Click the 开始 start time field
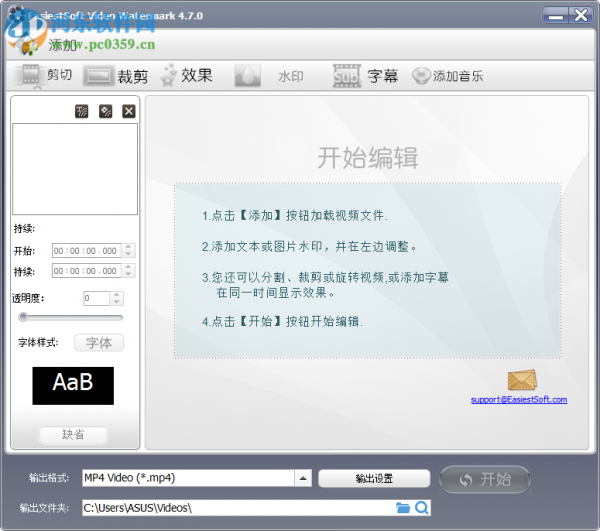 (x=86, y=251)
